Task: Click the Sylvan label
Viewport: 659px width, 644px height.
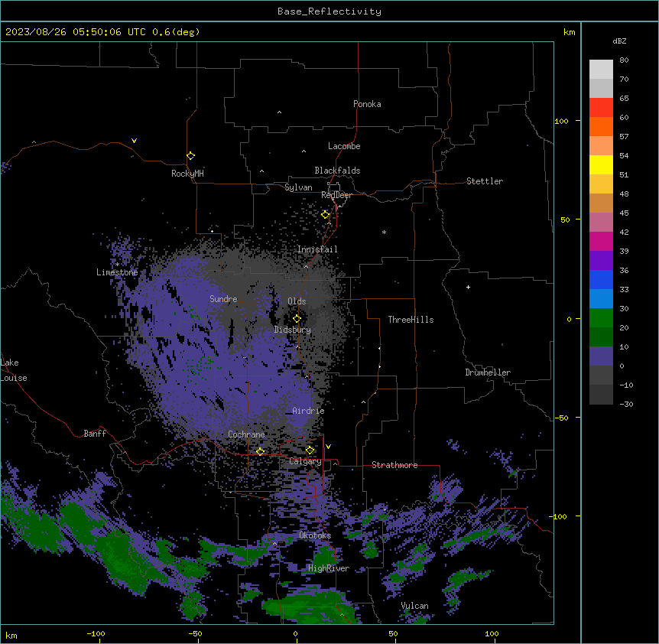Action: point(298,187)
